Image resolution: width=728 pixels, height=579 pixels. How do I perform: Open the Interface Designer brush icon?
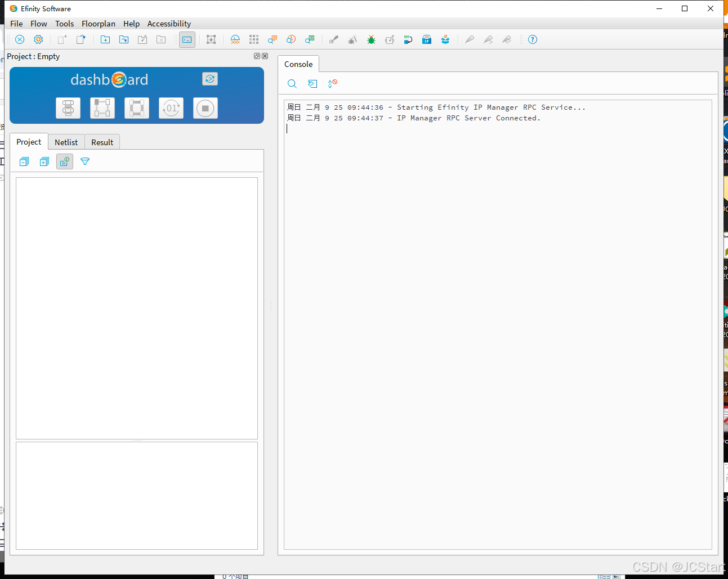pyautogui.click(x=334, y=39)
